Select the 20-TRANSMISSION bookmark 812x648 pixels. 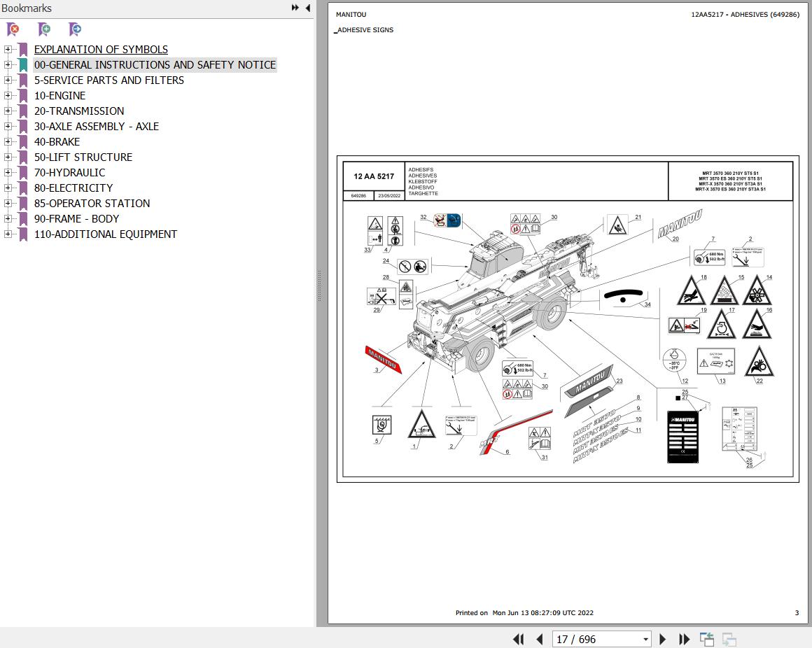click(x=78, y=111)
